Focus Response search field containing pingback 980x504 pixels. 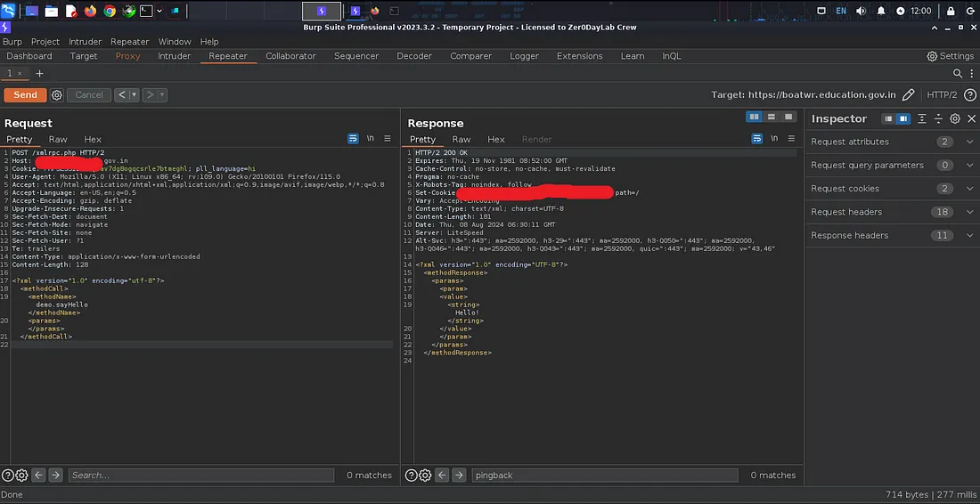click(605, 476)
